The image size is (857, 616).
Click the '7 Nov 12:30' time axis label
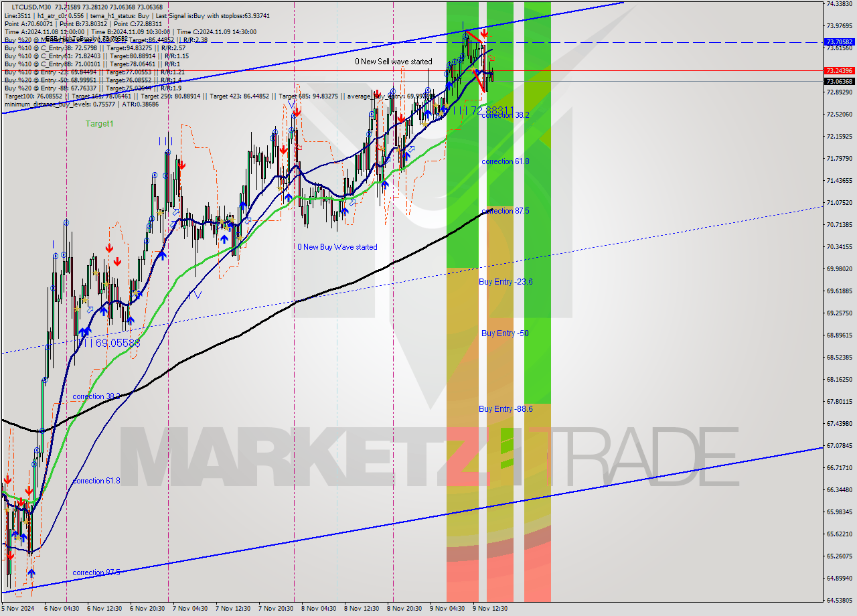pos(232,609)
